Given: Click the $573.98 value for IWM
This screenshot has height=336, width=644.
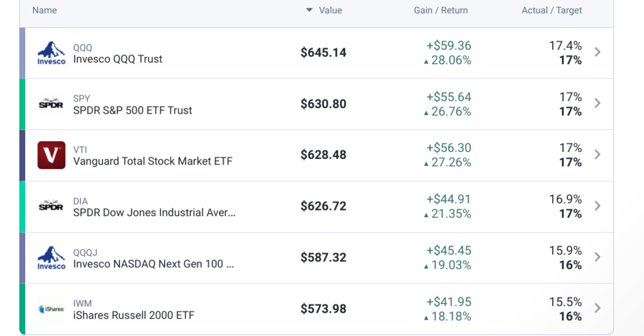Looking at the screenshot, I should pos(323,309).
